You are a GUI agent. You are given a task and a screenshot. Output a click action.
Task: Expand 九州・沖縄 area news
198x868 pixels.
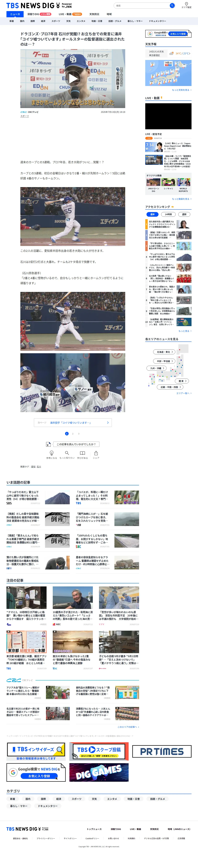[x=157, y=368]
